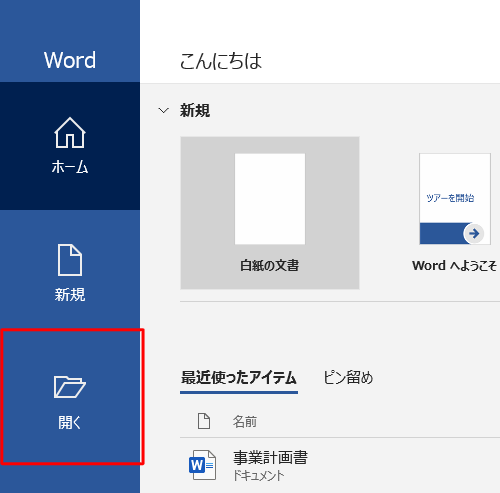The height and width of the screenshot is (493, 500).
Task: Open the Word へようこそ tour template
Action: click(x=455, y=213)
